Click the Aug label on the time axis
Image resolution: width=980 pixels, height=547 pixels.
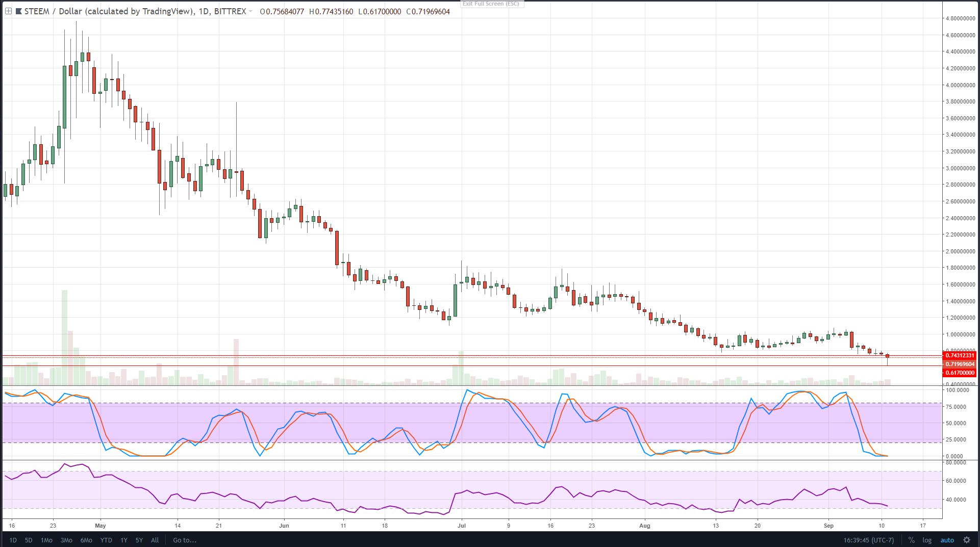[x=645, y=526]
